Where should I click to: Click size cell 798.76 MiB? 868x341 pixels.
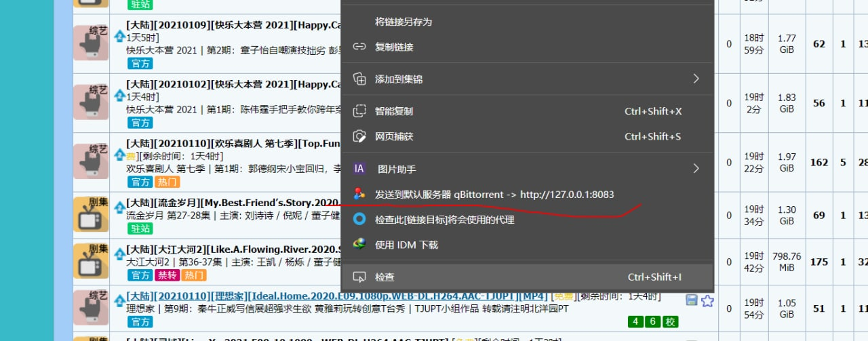[787, 262]
